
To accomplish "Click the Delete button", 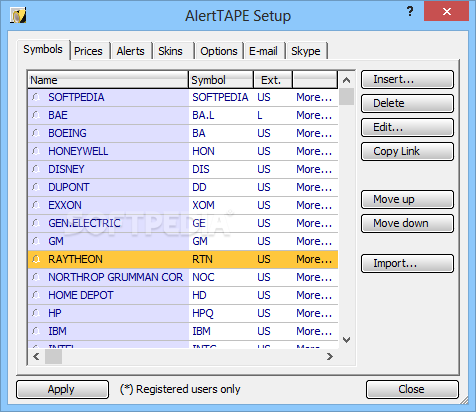I will pos(407,103).
